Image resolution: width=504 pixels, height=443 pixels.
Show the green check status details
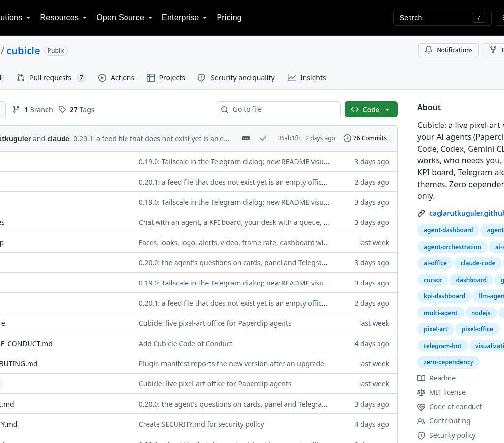coord(263,138)
